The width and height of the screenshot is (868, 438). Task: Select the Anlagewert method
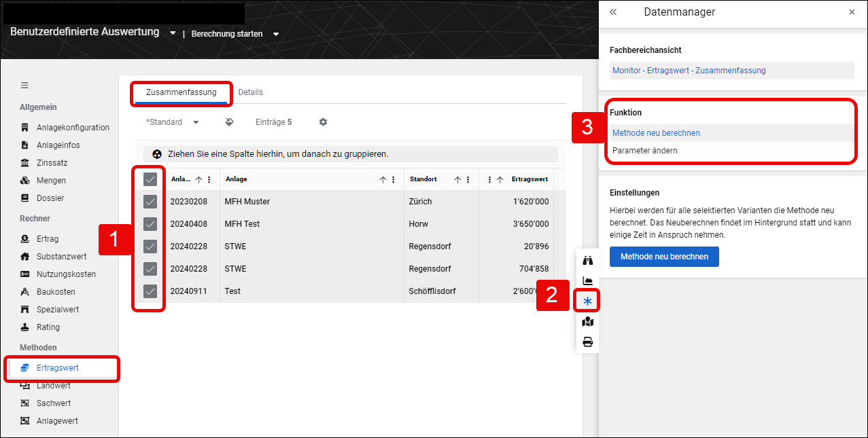(x=49, y=421)
